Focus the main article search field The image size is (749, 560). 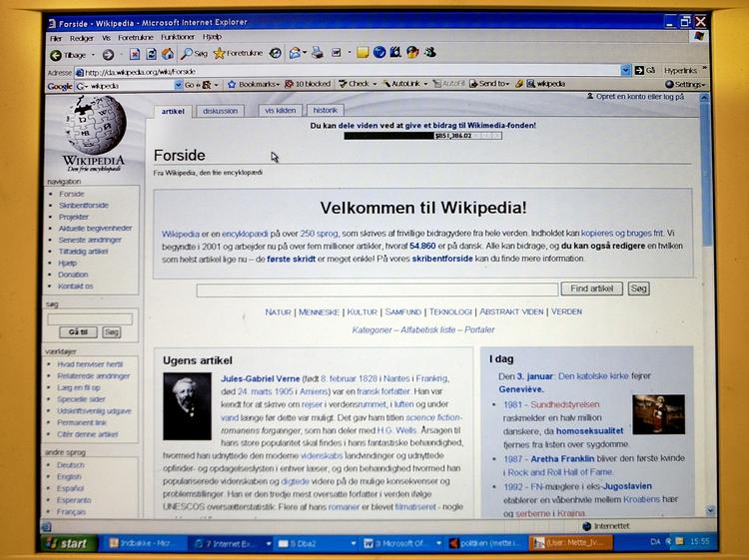click(x=376, y=289)
